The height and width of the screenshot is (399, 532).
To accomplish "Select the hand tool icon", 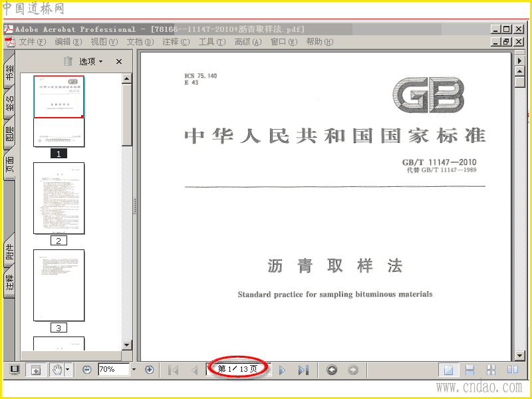I will [57, 370].
